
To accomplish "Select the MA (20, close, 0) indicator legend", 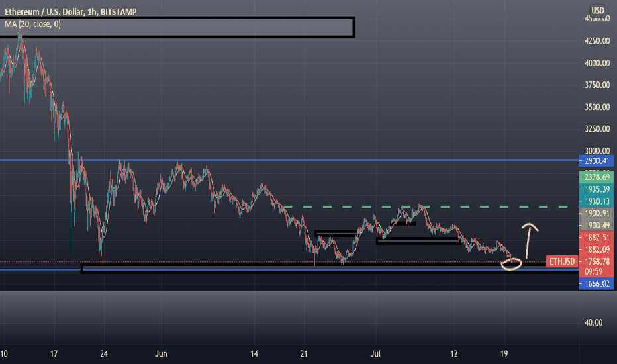I will pyautogui.click(x=32, y=24).
